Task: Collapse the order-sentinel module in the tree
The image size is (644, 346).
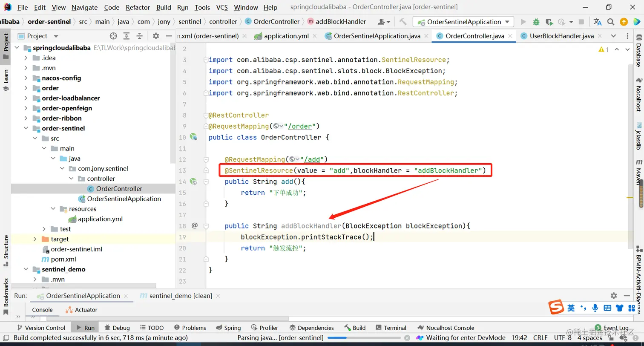Action: pos(26,128)
